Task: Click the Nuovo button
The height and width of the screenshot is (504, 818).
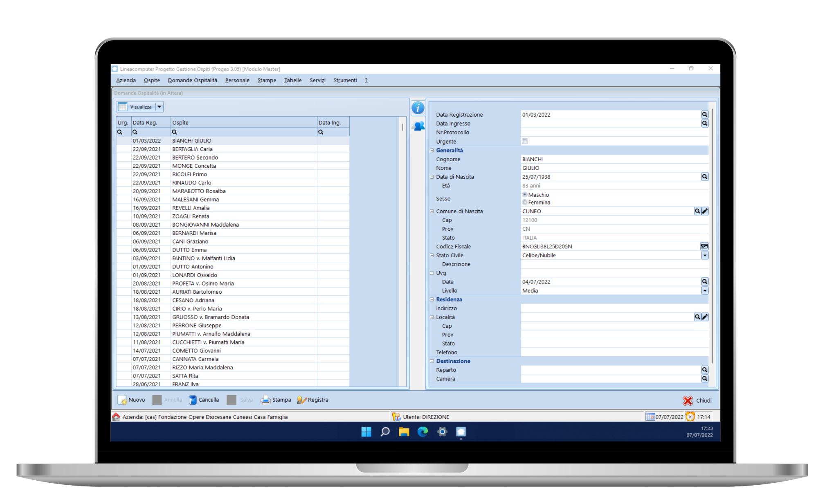Action: [x=131, y=400]
